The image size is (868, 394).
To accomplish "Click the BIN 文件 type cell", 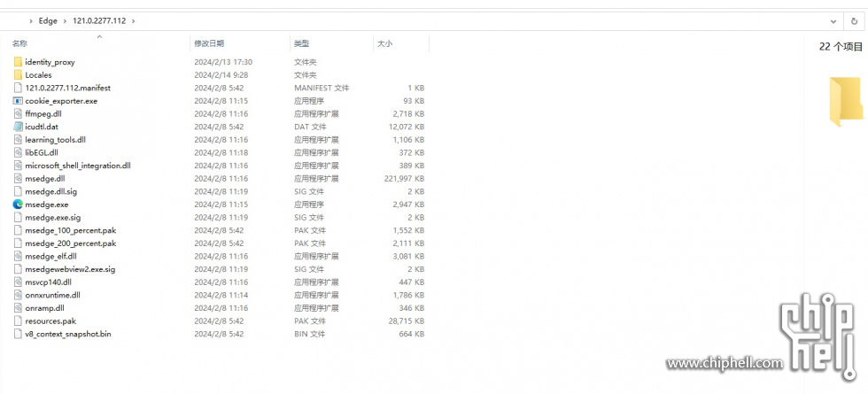I will (x=309, y=334).
